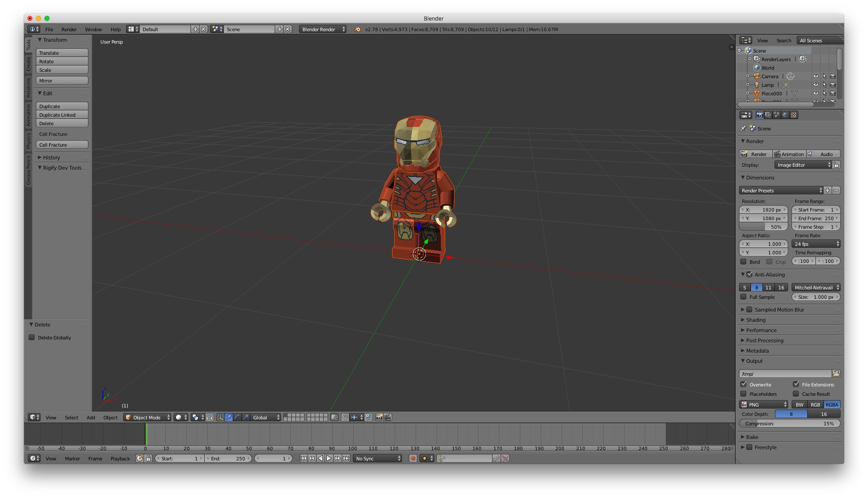This screenshot has height=498, width=868.
Task: Open the Blender Render engine dropdown
Action: [x=323, y=29]
